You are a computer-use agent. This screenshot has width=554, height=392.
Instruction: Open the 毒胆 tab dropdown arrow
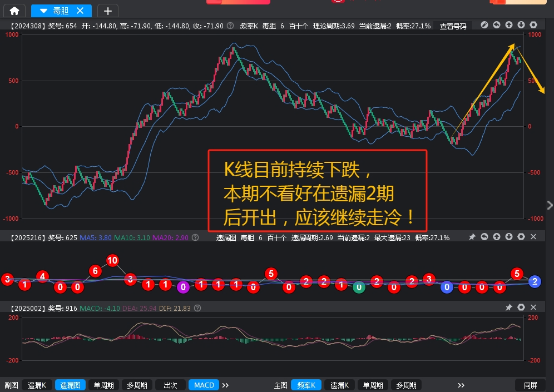[43, 11]
